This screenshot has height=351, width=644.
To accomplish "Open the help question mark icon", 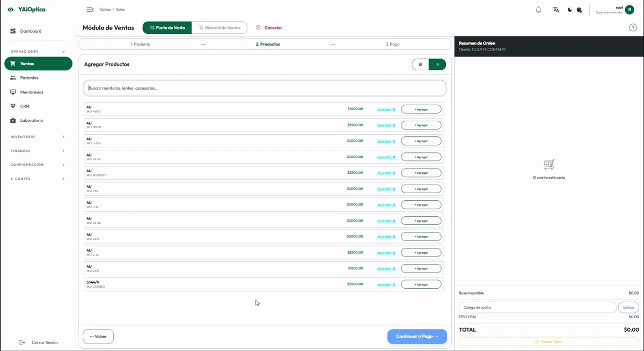I will coord(633,28).
